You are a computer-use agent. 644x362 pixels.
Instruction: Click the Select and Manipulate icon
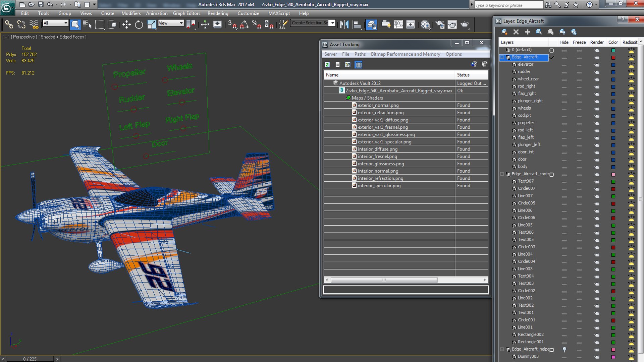(x=205, y=24)
